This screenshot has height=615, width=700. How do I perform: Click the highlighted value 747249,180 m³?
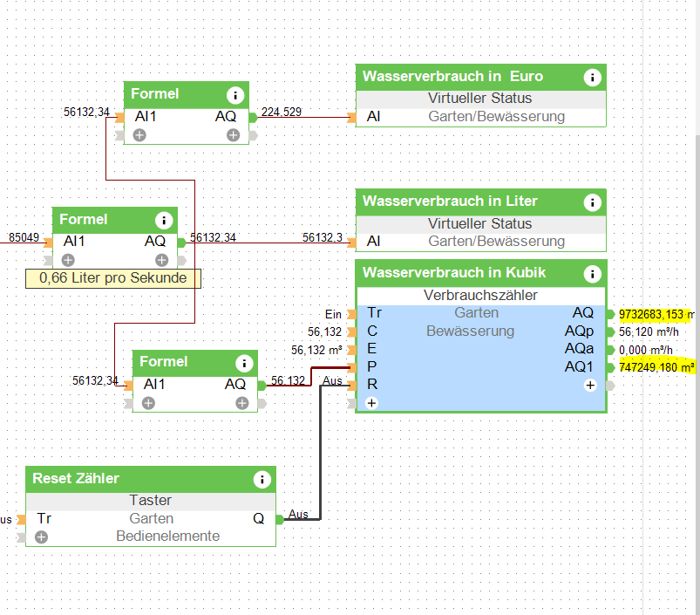(656, 367)
